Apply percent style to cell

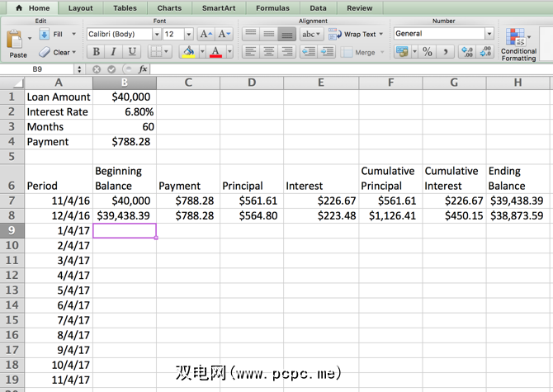(x=427, y=52)
